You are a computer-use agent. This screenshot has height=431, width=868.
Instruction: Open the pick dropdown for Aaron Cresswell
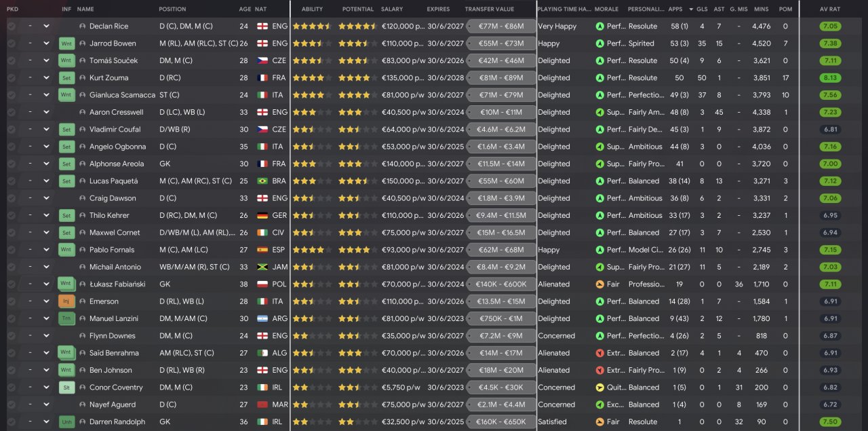[x=46, y=113]
